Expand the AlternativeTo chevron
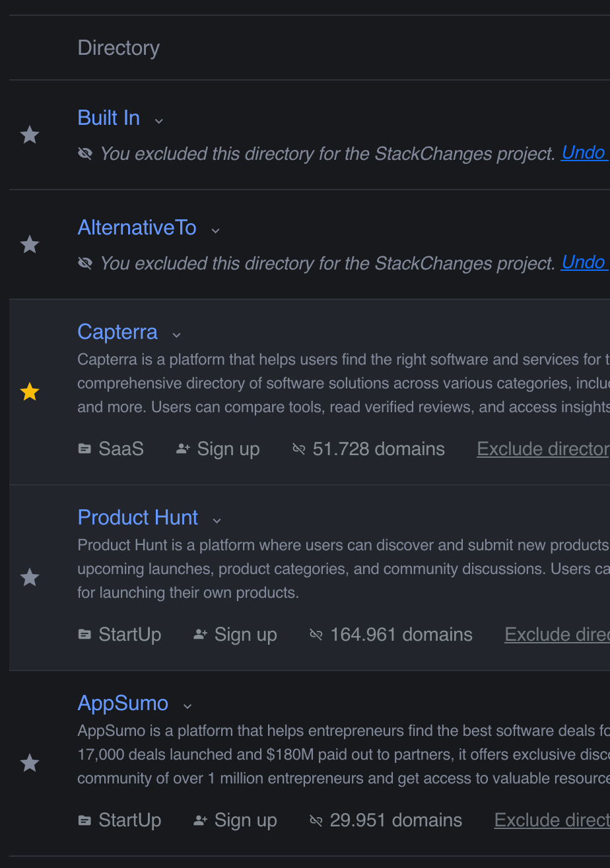The image size is (610, 868). point(215,231)
